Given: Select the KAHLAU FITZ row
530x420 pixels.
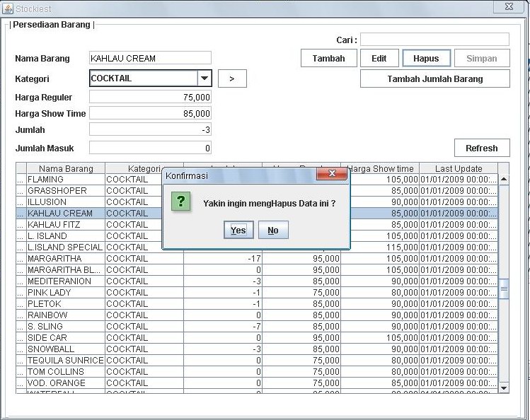Looking at the screenshot, I should click(257, 225).
